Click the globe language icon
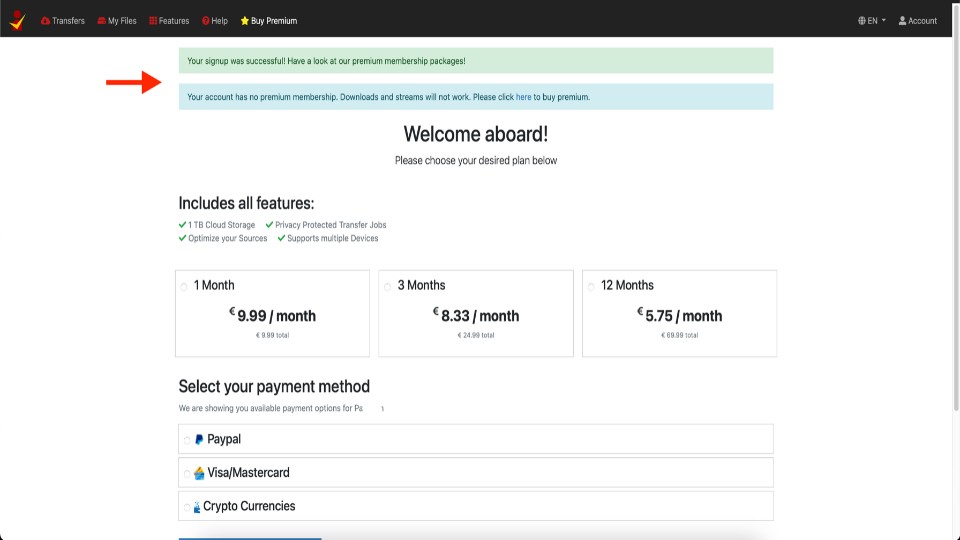The image size is (960, 540). coord(861,21)
